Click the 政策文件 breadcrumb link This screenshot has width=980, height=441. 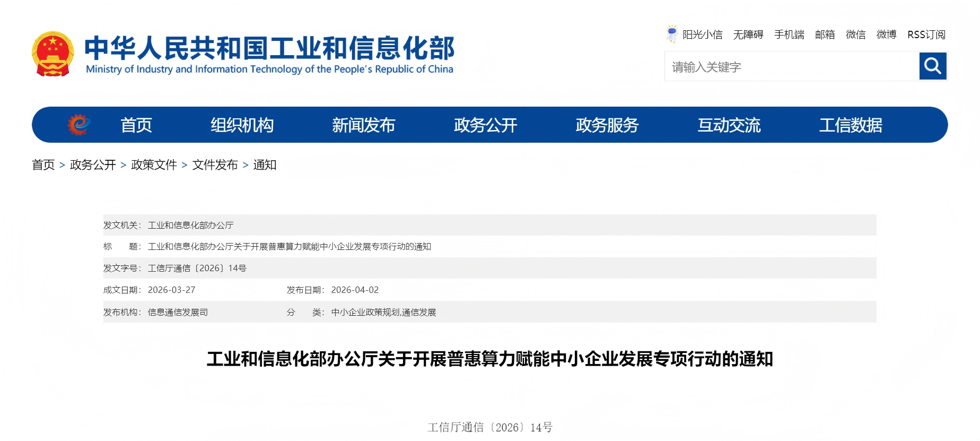154,165
